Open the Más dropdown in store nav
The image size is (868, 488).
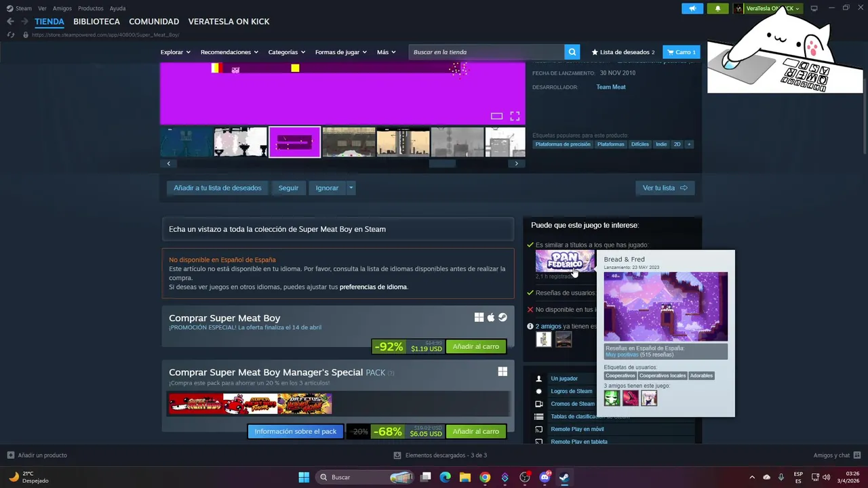point(387,52)
